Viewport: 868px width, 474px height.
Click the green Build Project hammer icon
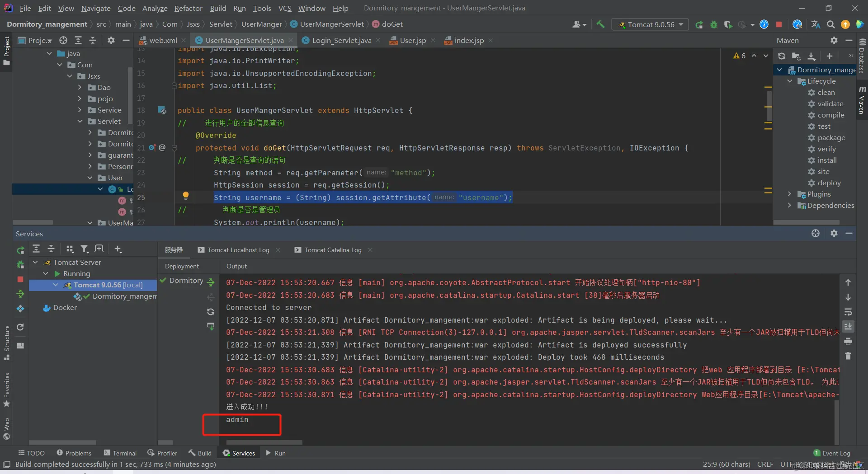(x=600, y=24)
